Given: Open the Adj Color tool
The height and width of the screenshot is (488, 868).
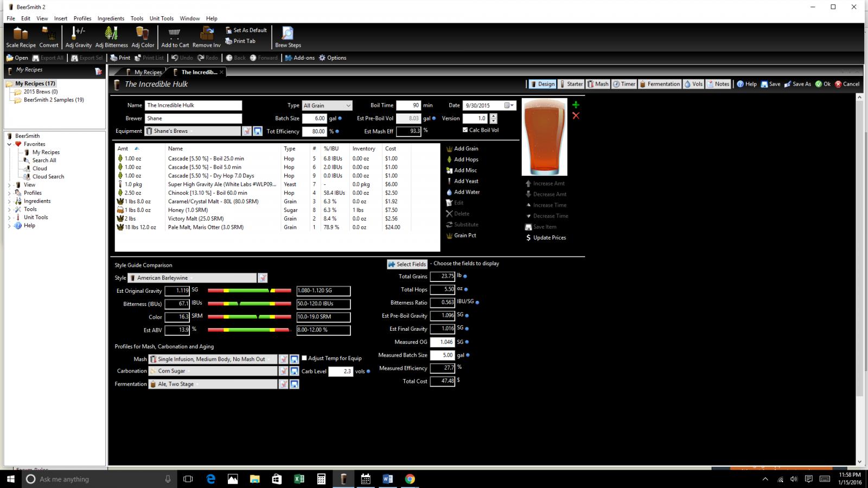Looking at the screenshot, I should pyautogui.click(x=143, y=37).
